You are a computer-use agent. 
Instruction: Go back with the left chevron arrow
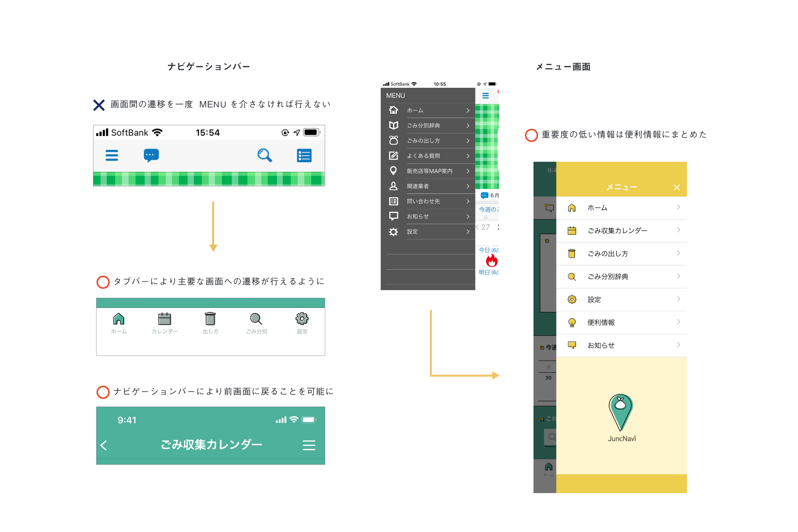pos(104,445)
